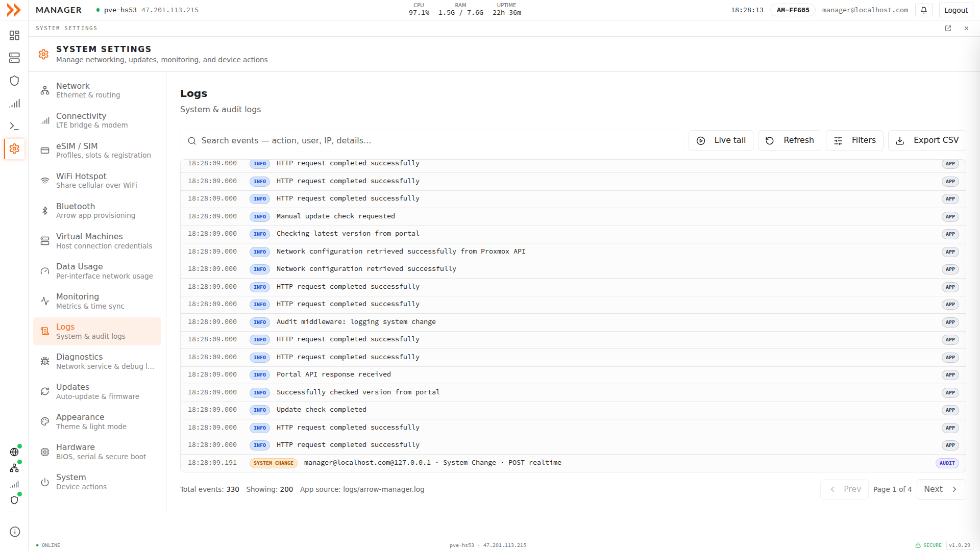980x551 pixels.
Task: Select the Logs section
Action: 97,331
